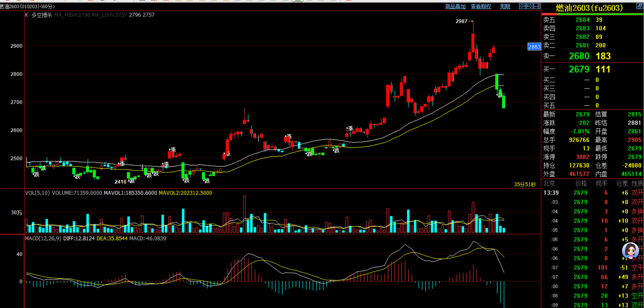Image resolution: width=644 pixels, height=308 pixels.
Task: Click the K label on main chart
Action: coord(27,15)
